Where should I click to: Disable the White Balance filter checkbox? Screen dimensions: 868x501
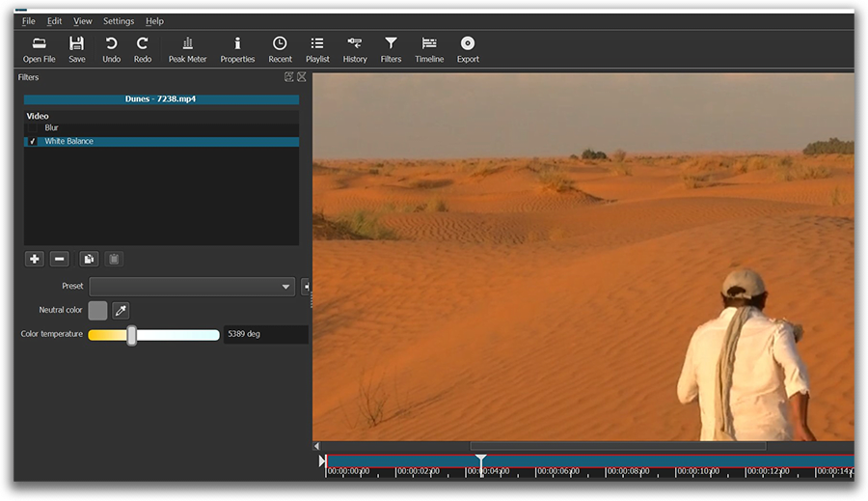pyautogui.click(x=33, y=141)
